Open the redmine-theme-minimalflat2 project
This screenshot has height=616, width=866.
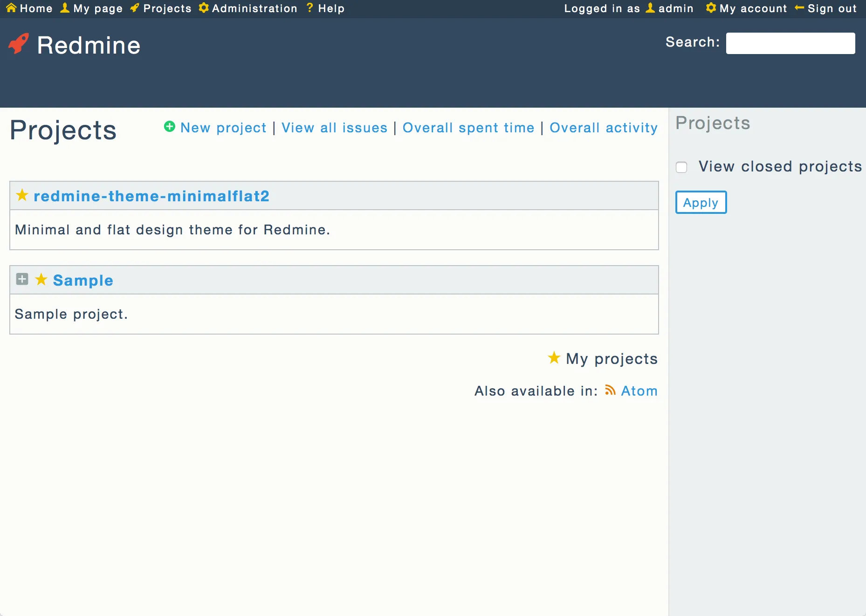tap(151, 196)
